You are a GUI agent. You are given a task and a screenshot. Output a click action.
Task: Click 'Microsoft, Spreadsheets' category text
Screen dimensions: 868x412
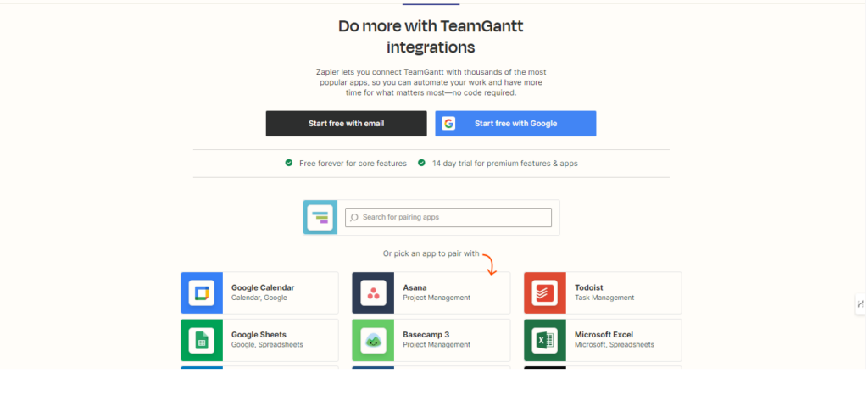(614, 345)
